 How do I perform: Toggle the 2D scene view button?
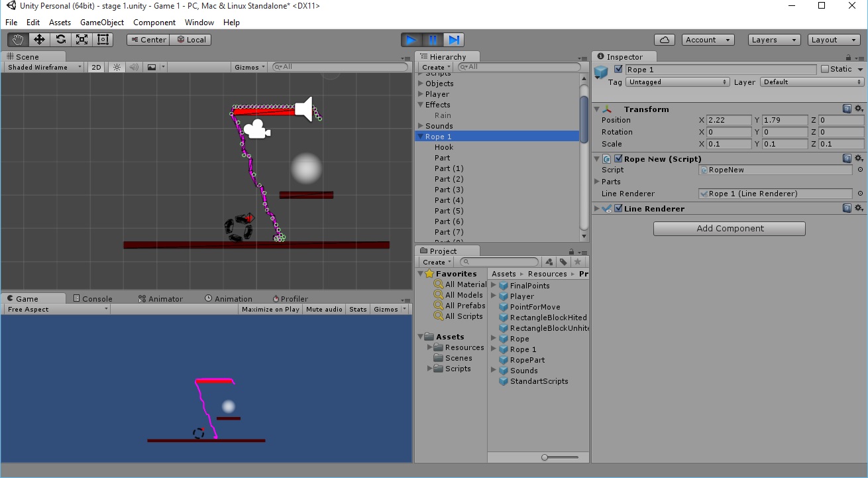[x=97, y=67]
